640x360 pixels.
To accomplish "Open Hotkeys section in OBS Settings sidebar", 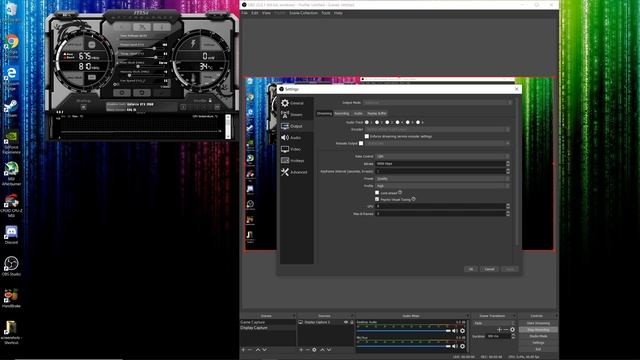I will tap(297, 160).
